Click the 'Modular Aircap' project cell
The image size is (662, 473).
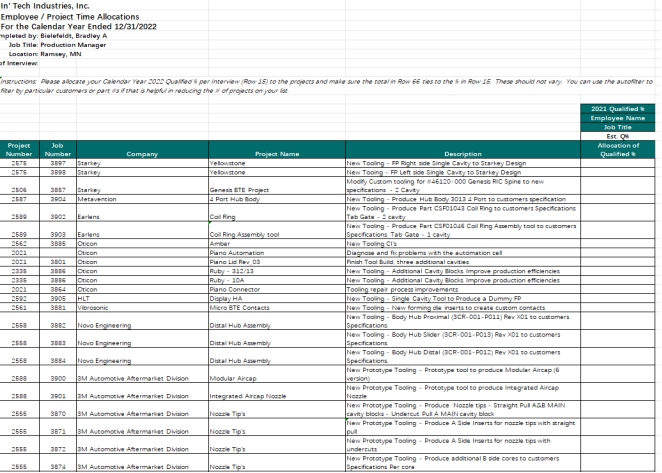277,374
